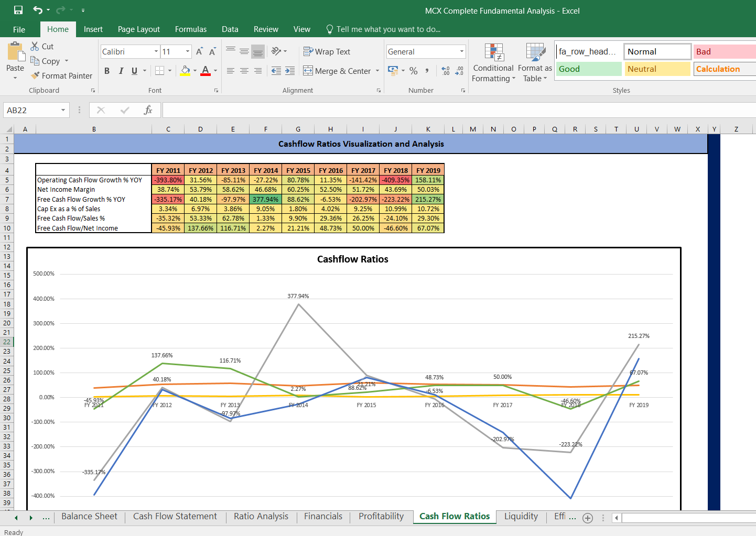Click the Profitability sheet tab
Viewport: 756px width, 536px height.
point(381,516)
